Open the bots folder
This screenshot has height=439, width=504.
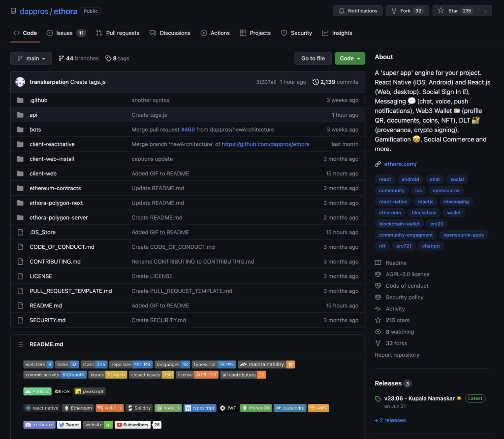(x=35, y=130)
